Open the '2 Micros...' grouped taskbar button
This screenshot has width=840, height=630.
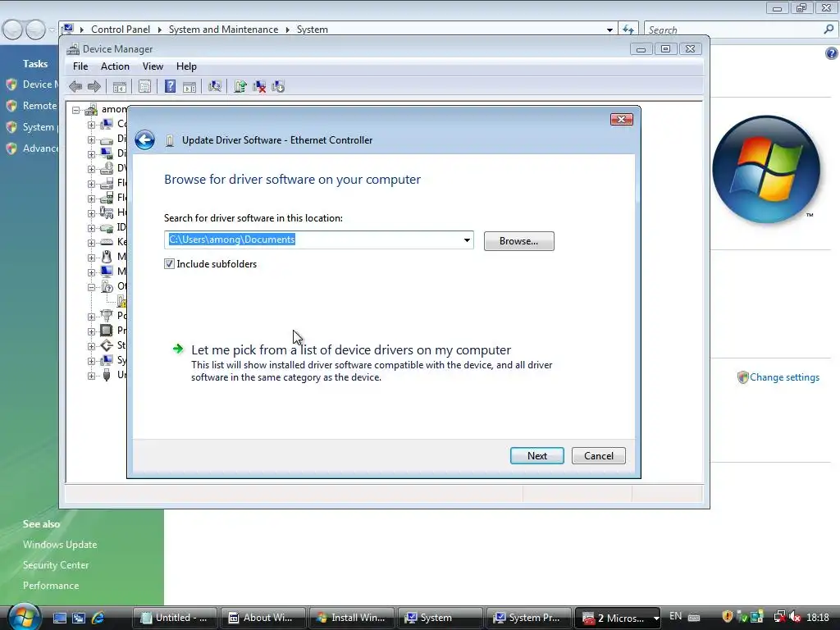pos(618,618)
